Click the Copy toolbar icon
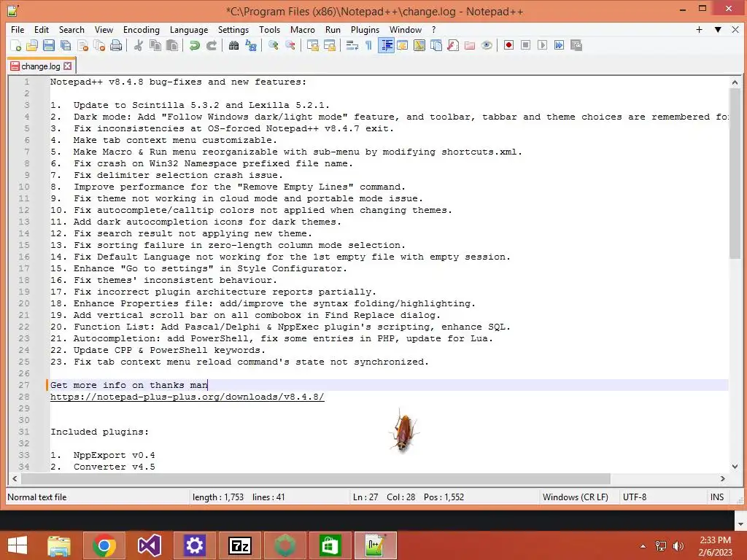 pyautogui.click(x=155, y=45)
